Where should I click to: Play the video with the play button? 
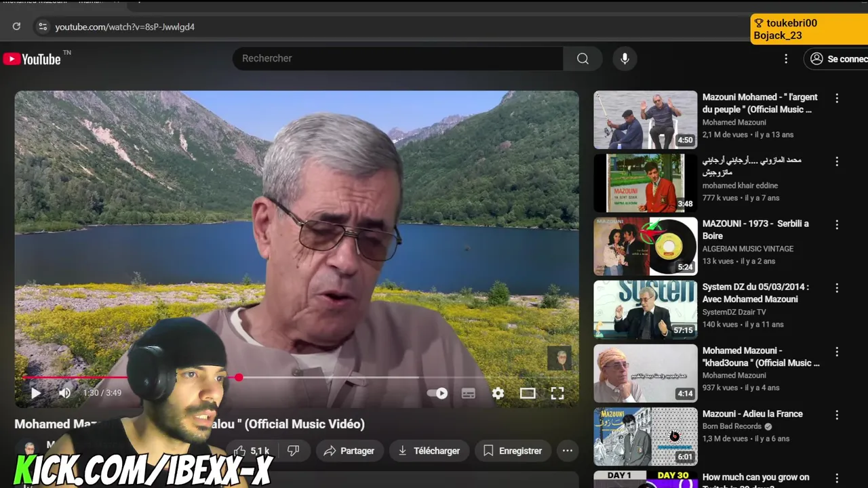[36, 392]
